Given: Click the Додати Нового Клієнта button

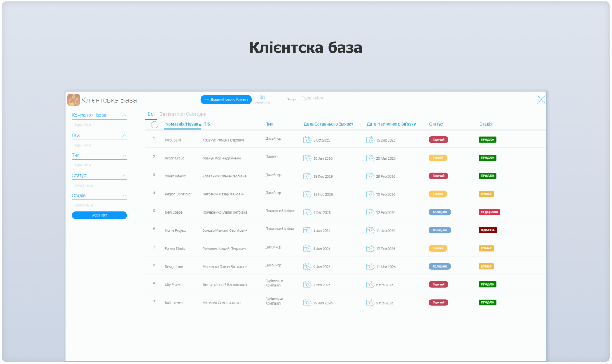Looking at the screenshot, I should [226, 99].
